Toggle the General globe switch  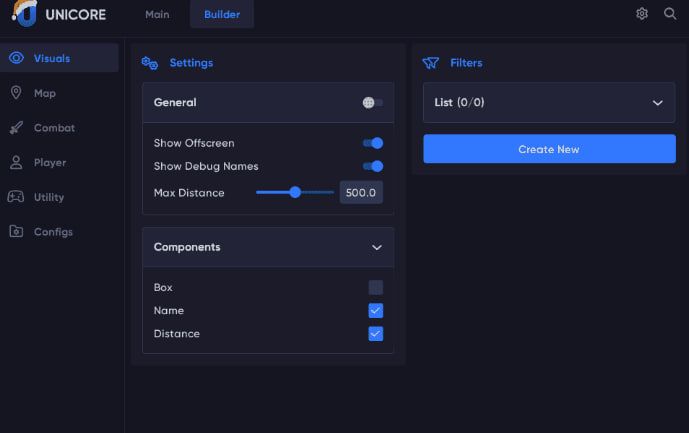[x=373, y=102]
